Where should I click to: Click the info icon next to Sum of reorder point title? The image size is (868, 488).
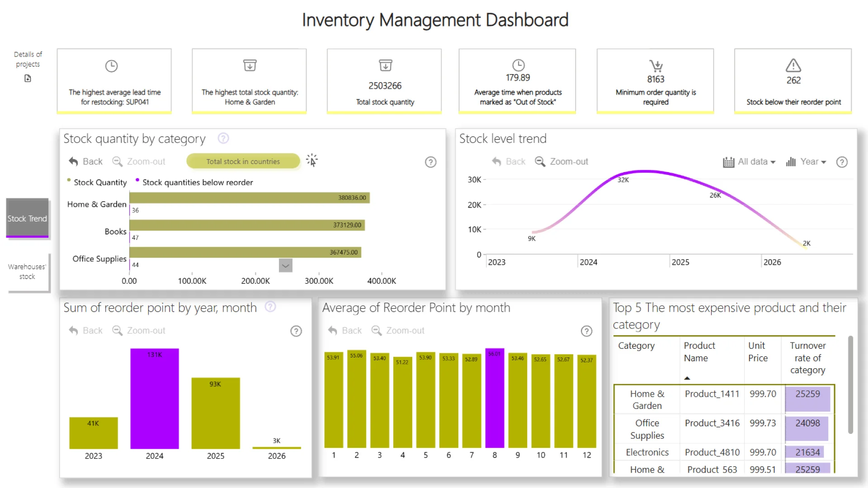(270, 307)
